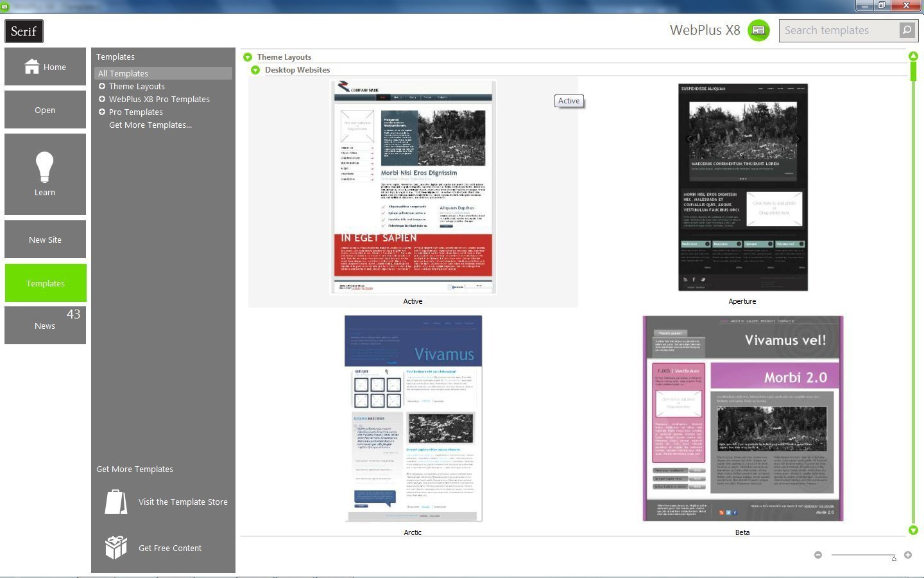Click the shopping bag Template Store icon
Image resolution: width=924 pixels, height=578 pixels.
pos(116,502)
